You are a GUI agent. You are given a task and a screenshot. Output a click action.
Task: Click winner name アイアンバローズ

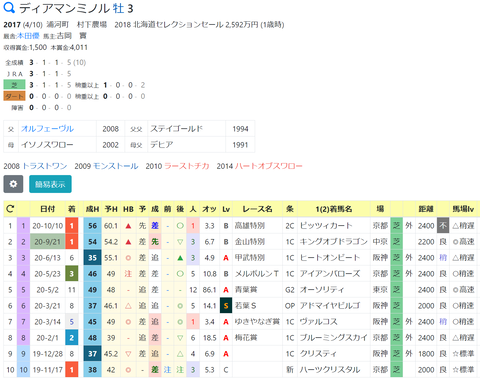pyautogui.click(x=330, y=274)
